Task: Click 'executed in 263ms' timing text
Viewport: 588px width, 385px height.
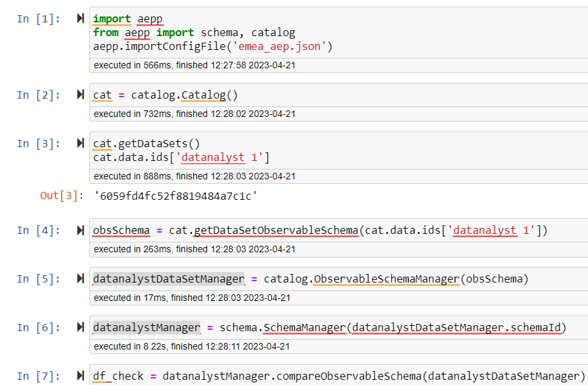Action: [194, 249]
